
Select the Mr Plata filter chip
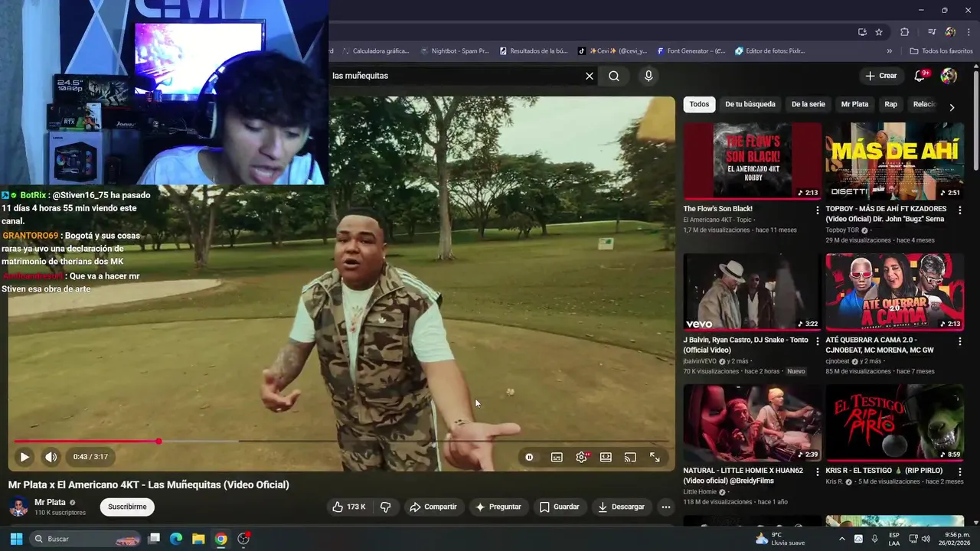[854, 104]
